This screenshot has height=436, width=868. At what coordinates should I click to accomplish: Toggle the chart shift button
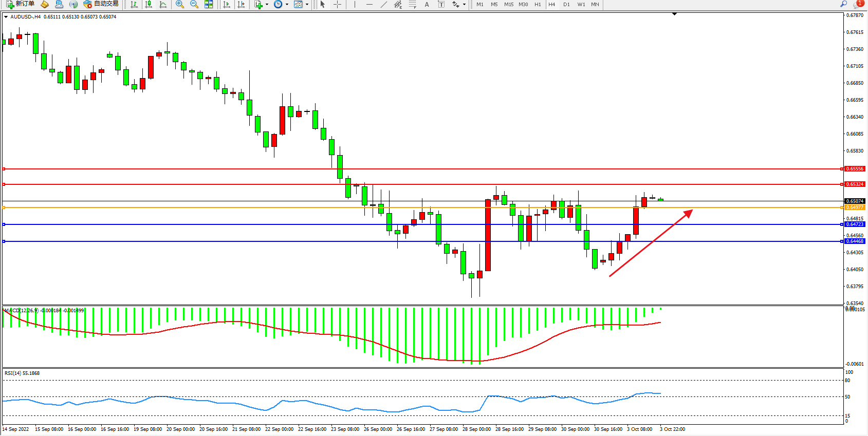pyautogui.click(x=241, y=4)
